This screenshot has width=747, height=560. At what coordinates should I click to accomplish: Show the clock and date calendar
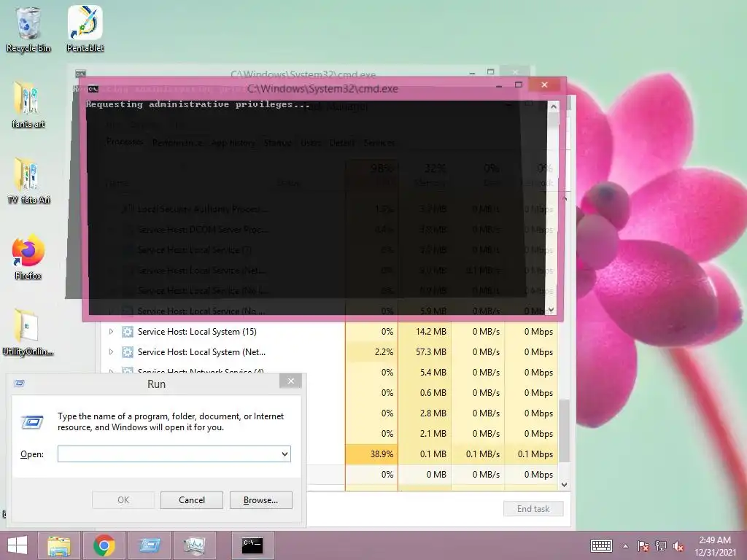[x=715, y=545]
